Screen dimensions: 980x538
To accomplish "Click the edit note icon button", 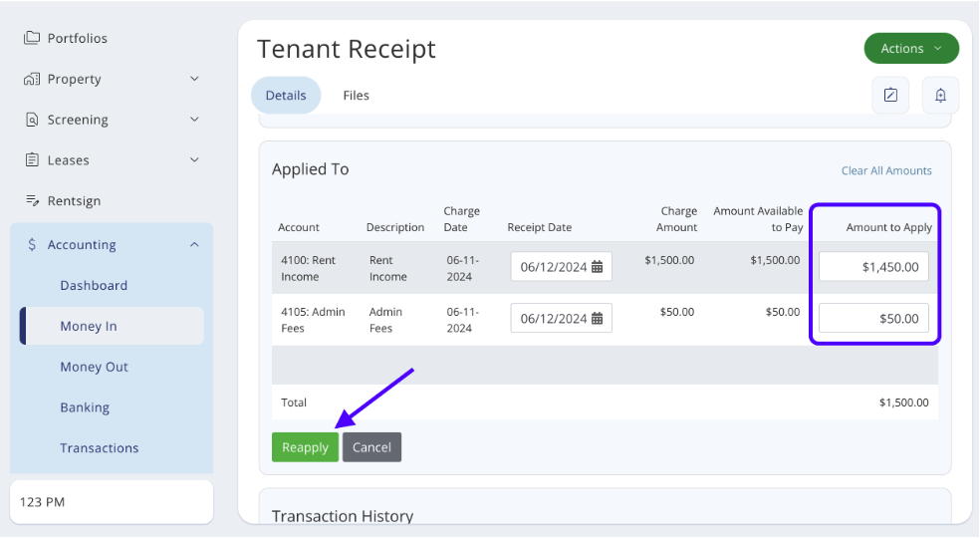I will [x=890, y=96].
